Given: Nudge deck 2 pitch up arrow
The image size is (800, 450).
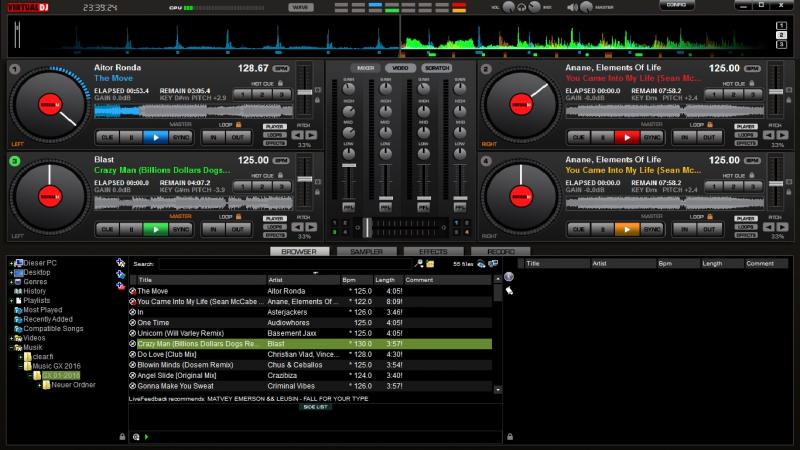Looking at the screenshot, I should pyautogui.click(x=782, y=135).
